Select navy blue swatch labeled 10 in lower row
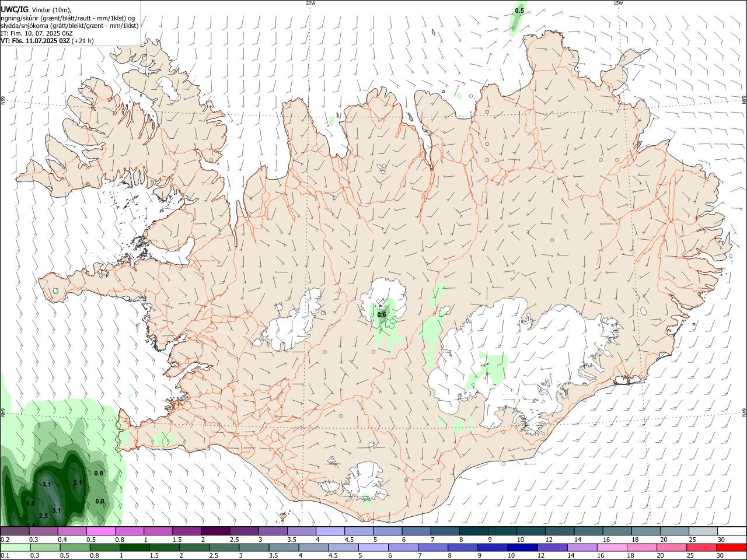Image resolution: width=747 pixels, height=560 pixels. (522, 547)
